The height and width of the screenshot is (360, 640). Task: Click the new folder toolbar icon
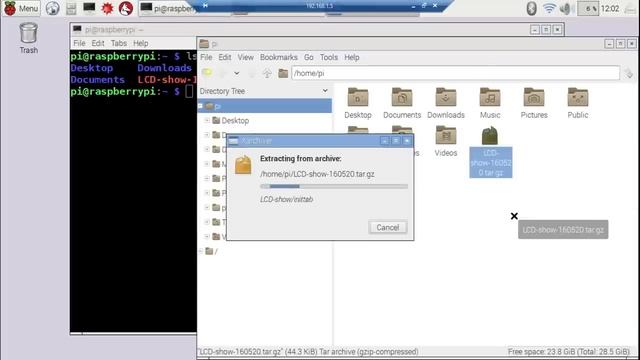pyautogui.click(x=207, y=73)
